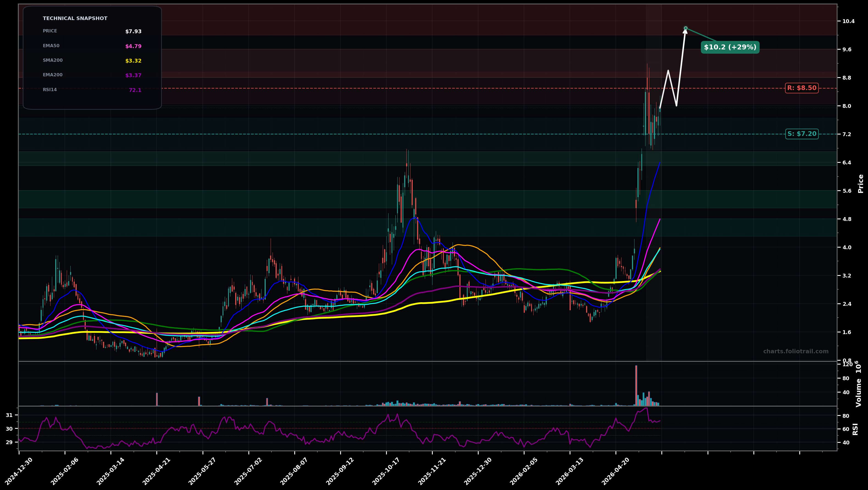
Task: Click the 2026-02-05 date axis label
Action: 524,471
